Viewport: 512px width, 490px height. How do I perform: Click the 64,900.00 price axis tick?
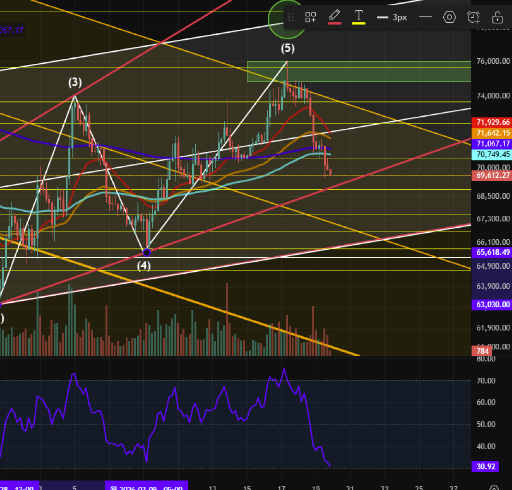click(493, 266)
